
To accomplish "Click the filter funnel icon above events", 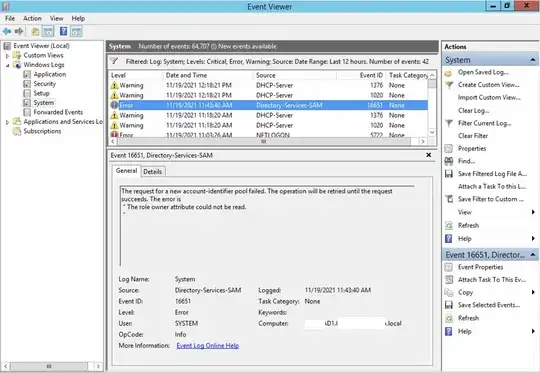I will (x=114, y=61).
